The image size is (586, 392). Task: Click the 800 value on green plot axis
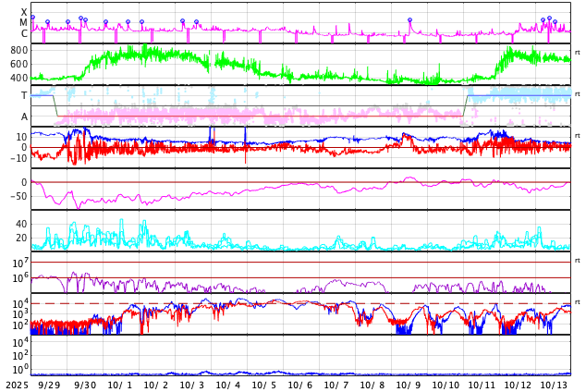pos(18,50)
